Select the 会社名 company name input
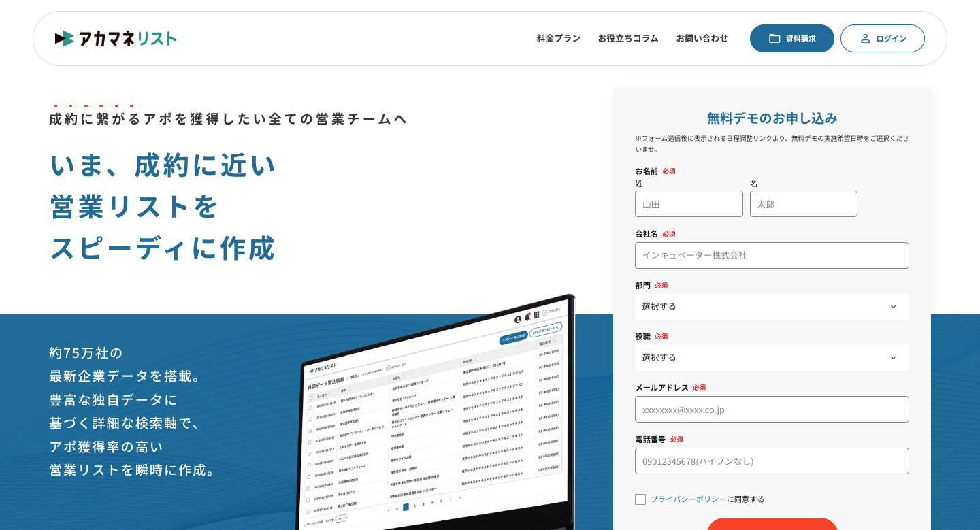The width and height of the screenshot is (980, 530). point(772,256)
